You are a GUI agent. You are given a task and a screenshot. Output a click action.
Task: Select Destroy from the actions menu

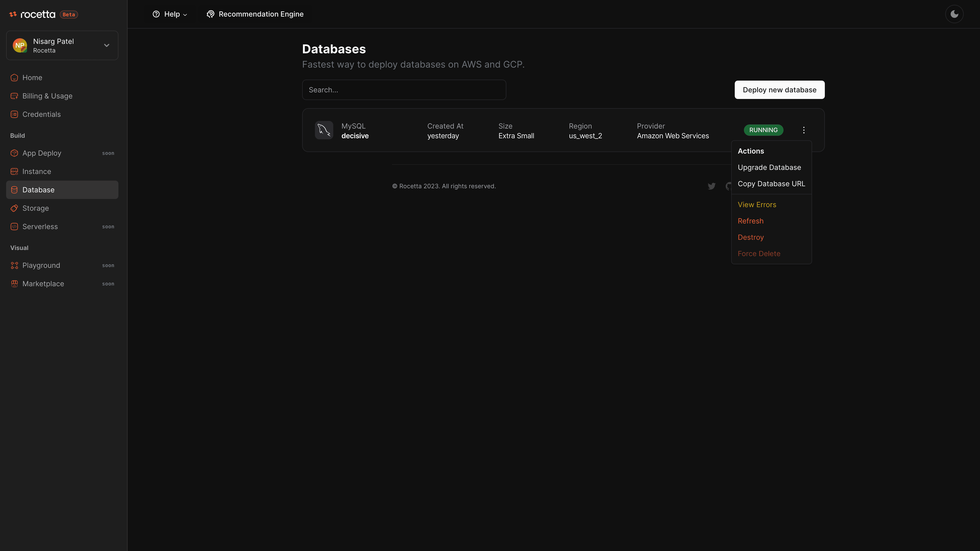(x=751, y=237)
